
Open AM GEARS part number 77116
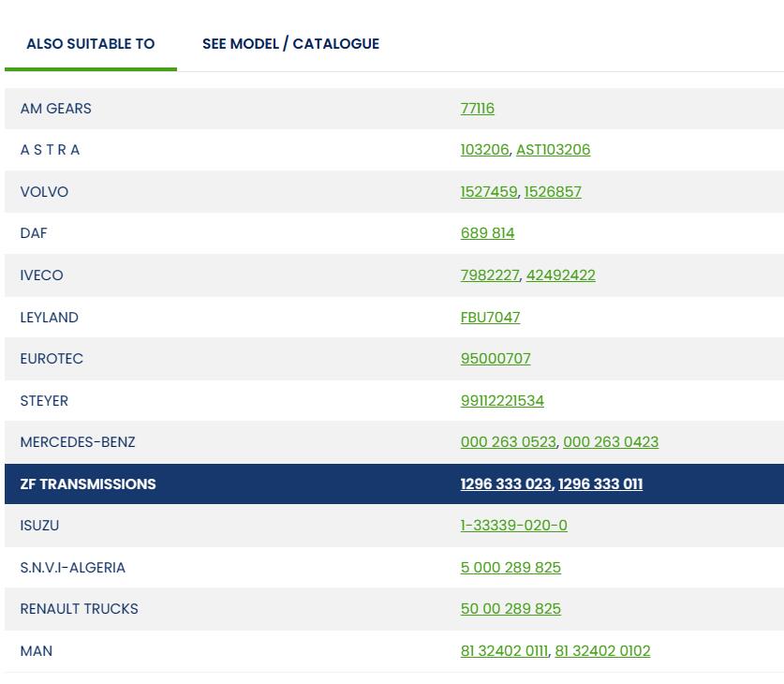pyautogui.click(x=477, y=109)
